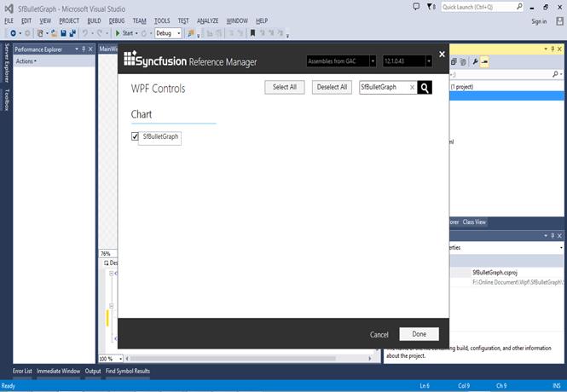Open the ANALYZE menu
Screen dimensions: 567x392
[207, 21]
